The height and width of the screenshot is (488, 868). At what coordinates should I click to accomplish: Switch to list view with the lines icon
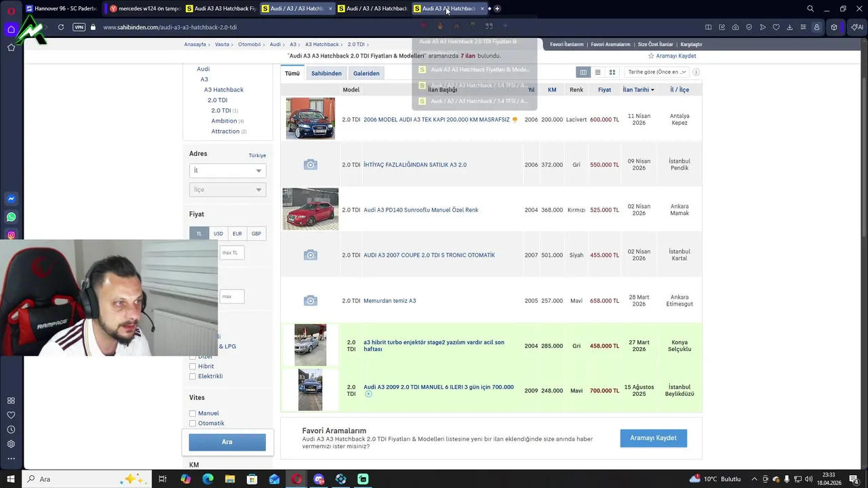[x=597, y=72]
